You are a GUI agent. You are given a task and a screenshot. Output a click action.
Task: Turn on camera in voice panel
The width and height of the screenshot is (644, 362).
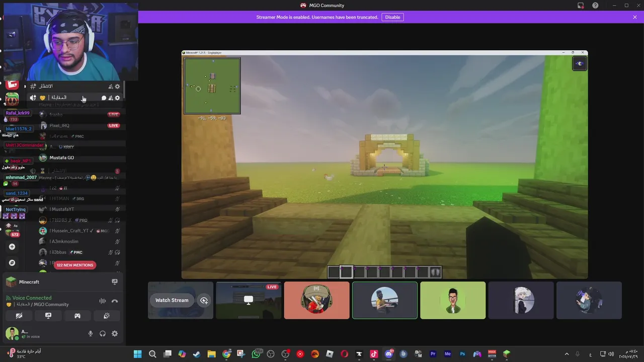click(19, 316)
